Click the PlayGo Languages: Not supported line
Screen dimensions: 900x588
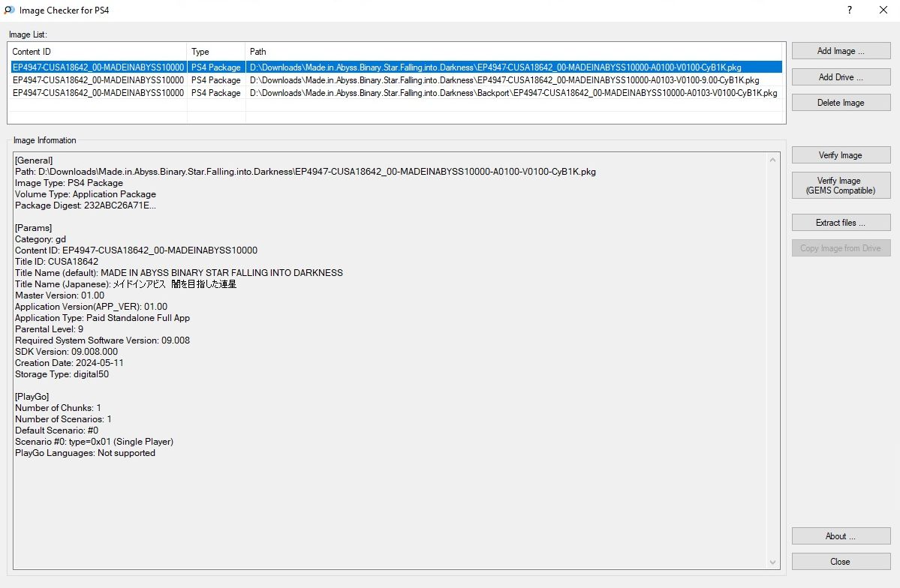coord(85,452)
